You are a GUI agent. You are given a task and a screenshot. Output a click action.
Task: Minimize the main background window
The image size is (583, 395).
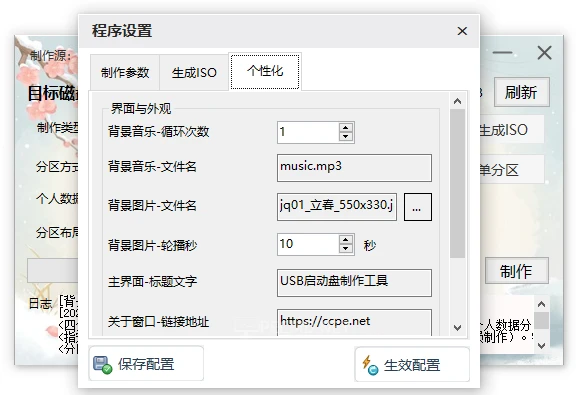pos(502,53)
